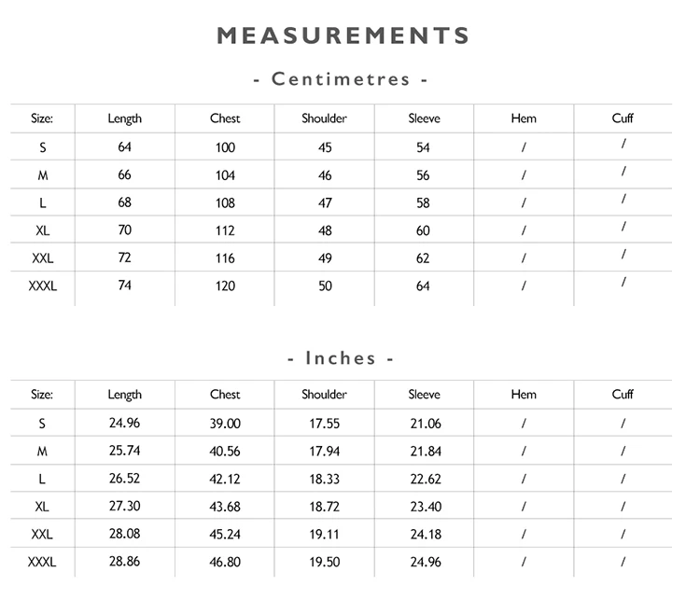Click the inches sleeve value 23.40

426,507
